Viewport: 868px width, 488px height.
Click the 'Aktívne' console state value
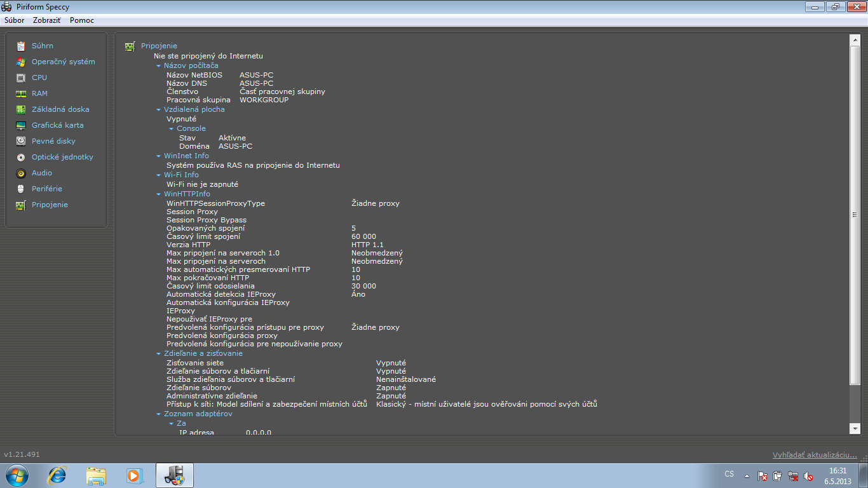[x=232, y=138]
